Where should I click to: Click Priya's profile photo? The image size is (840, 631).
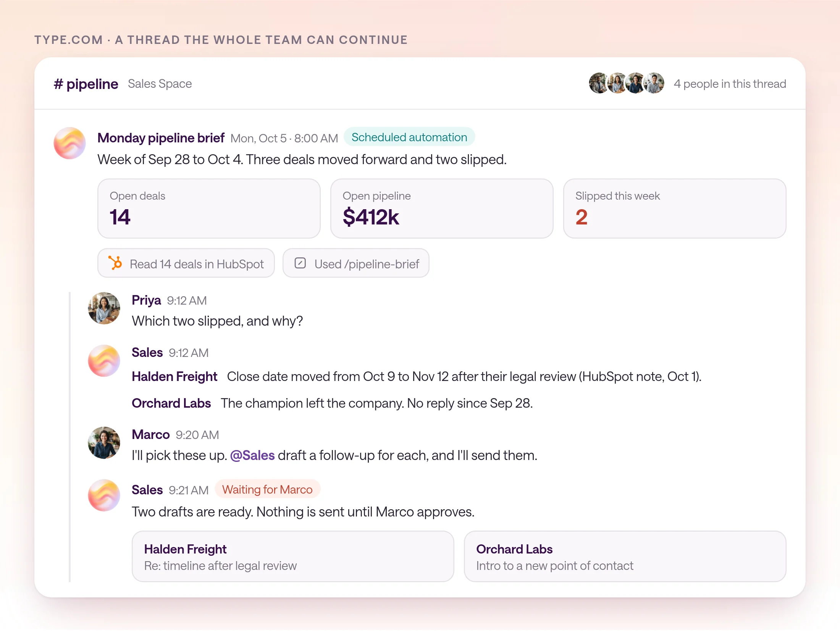tap(104, 308)
